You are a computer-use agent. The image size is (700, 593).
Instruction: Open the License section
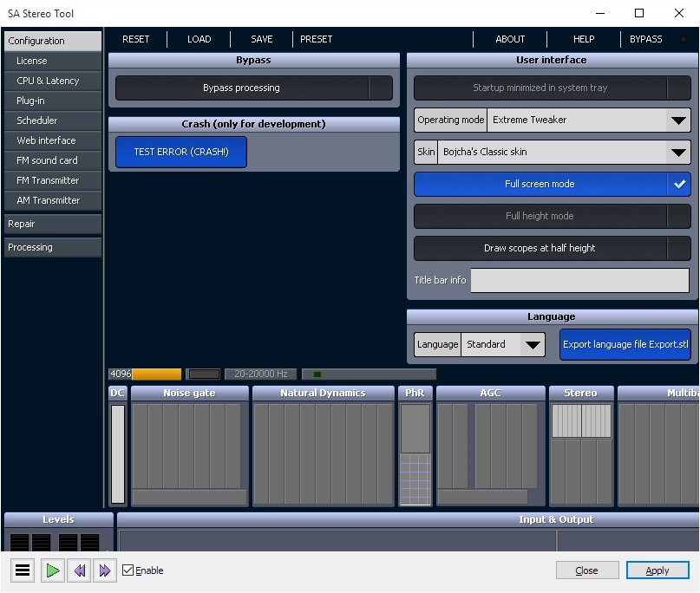(53, 62)
